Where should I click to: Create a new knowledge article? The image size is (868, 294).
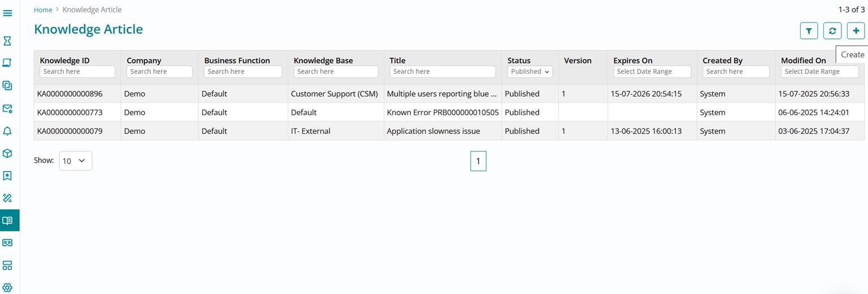[x=856, y=31]
